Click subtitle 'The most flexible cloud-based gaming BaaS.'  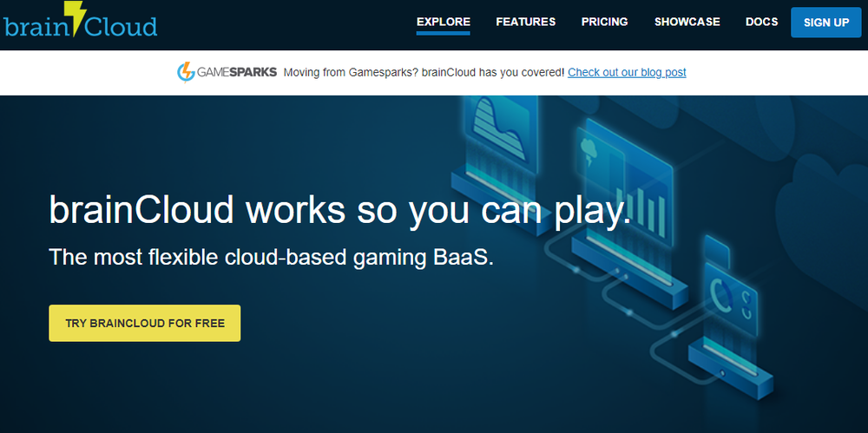pos(271,258)
